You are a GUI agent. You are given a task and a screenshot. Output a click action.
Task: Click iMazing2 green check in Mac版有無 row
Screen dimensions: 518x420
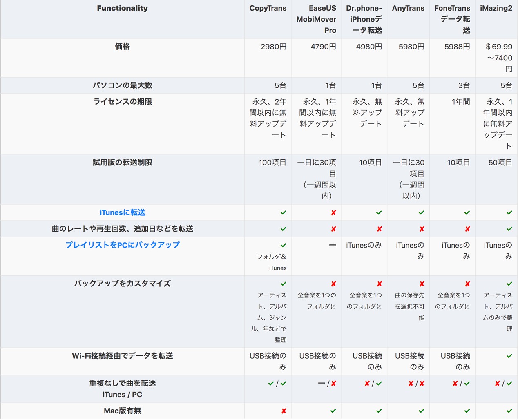click(x=509, y=411)
